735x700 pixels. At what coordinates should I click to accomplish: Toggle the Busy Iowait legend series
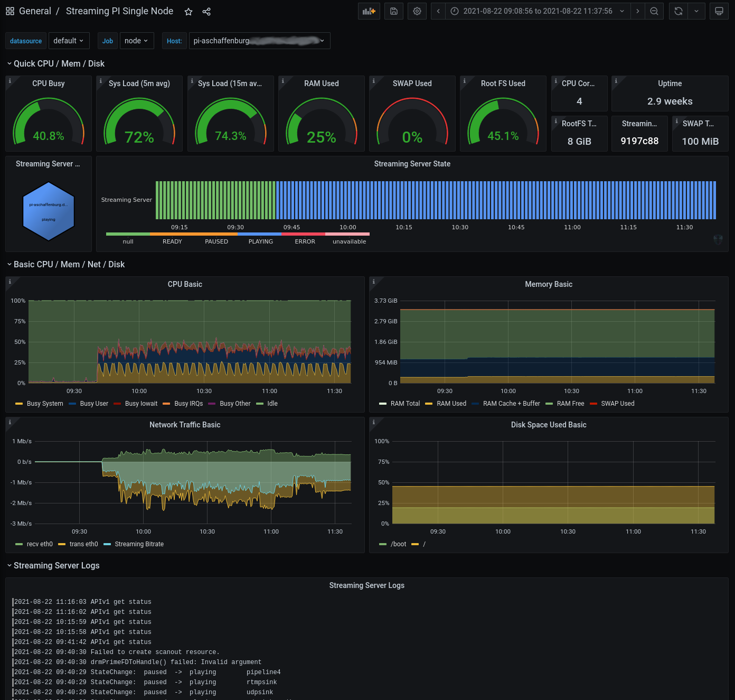[141, 404]
